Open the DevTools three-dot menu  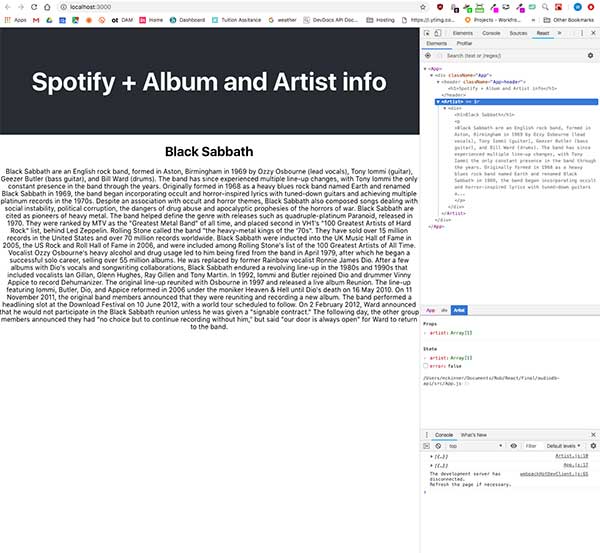click(x=582, y=33)
